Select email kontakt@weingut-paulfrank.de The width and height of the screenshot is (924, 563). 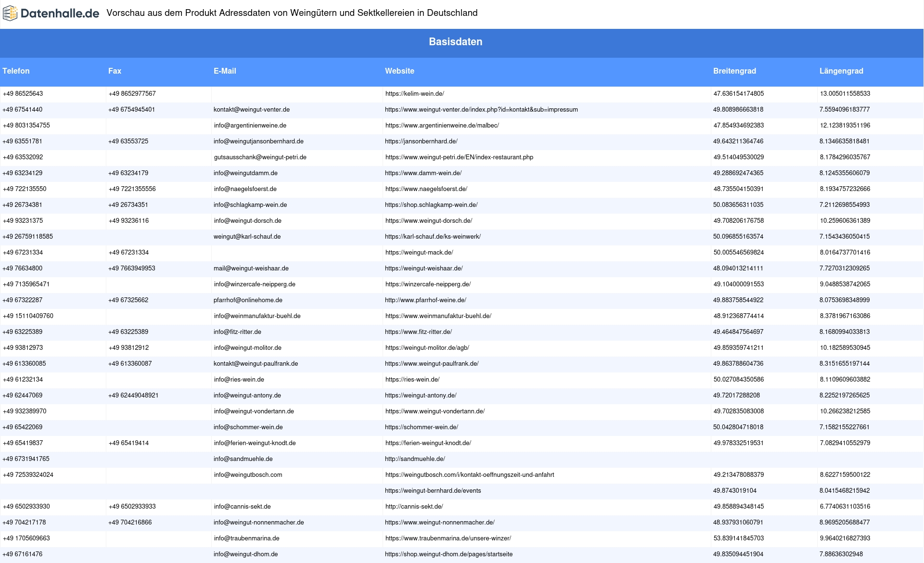256,364
